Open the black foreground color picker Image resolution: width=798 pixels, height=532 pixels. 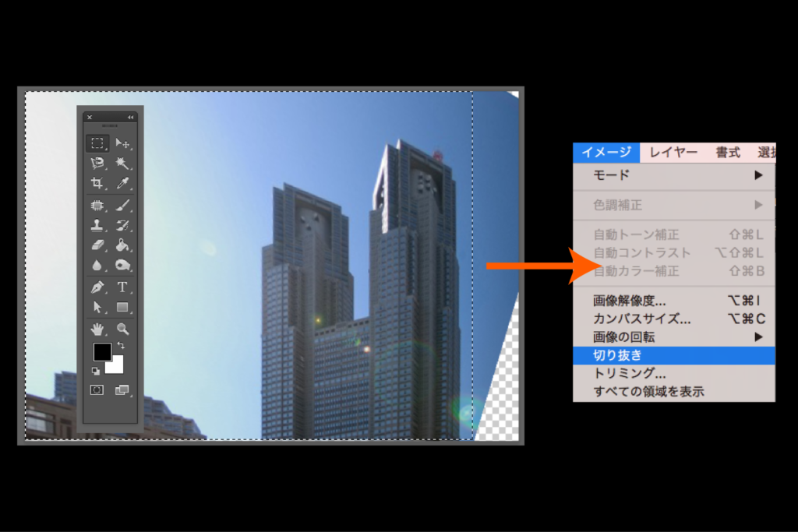(102, 351)
